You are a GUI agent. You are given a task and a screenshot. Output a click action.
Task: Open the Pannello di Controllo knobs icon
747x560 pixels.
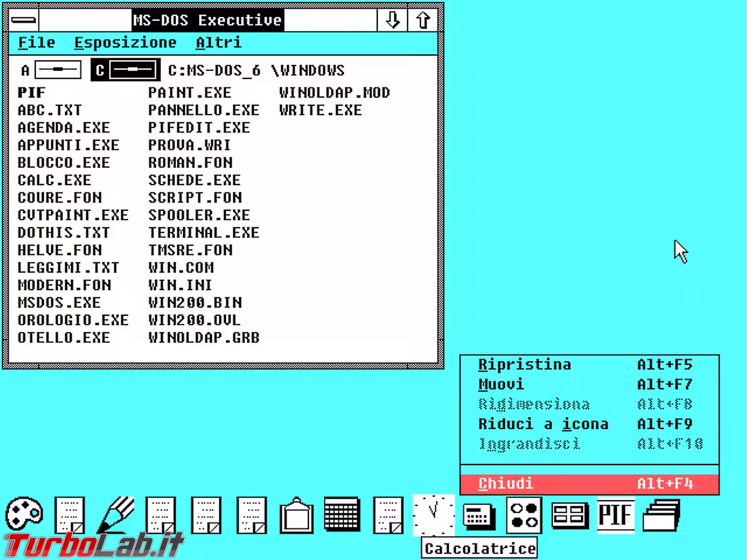tap(525, 516)
